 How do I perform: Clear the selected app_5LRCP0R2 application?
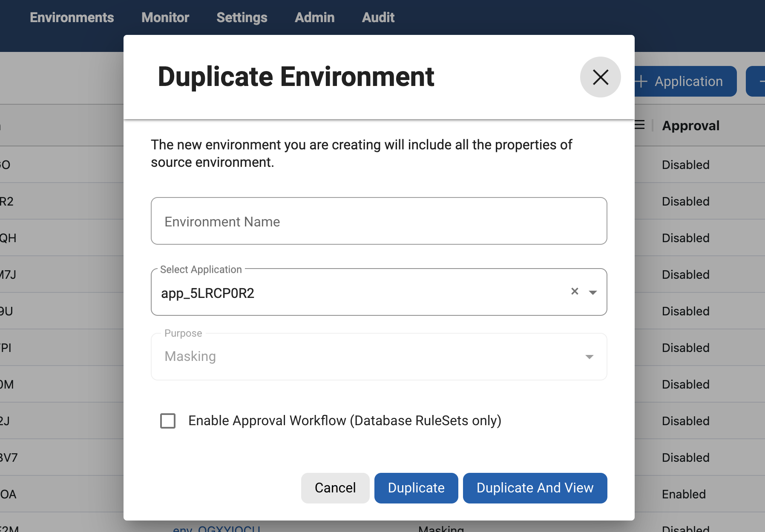575,292
